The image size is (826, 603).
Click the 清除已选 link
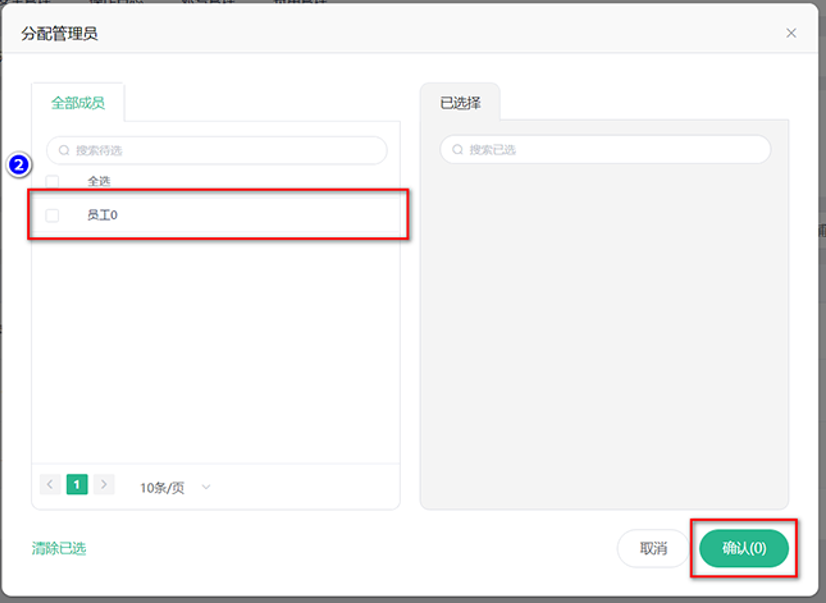pos(59,548)
